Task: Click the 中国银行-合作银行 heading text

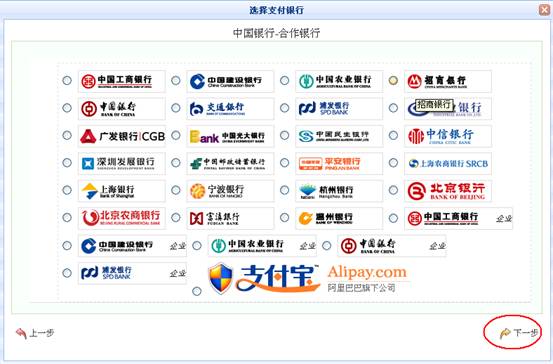Action: (276, 33)
